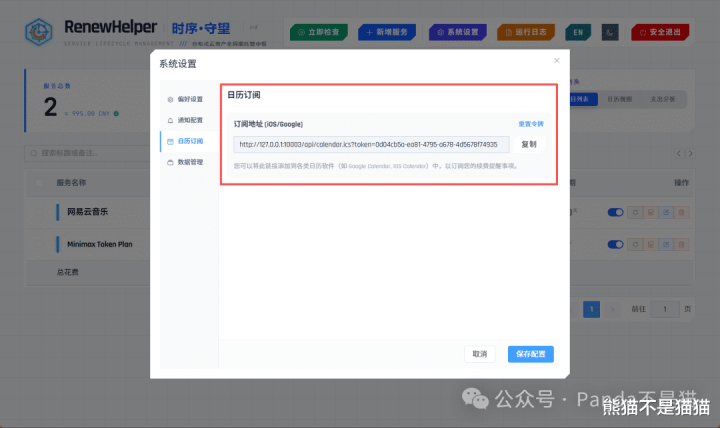Click the 复制 button to copy URL
The height and width of the screenshot is (428, 720).
[529, 144]
